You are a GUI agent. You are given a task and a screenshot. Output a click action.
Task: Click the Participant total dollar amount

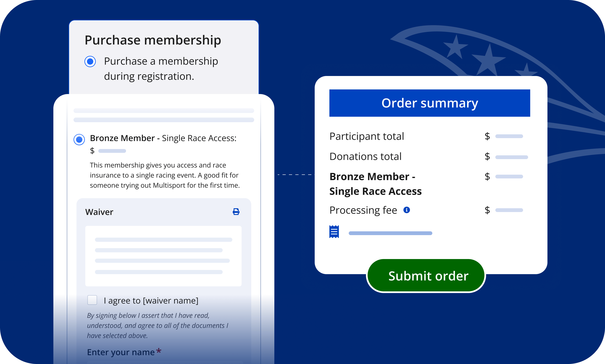pyautogui.click(x=509, y=136)
